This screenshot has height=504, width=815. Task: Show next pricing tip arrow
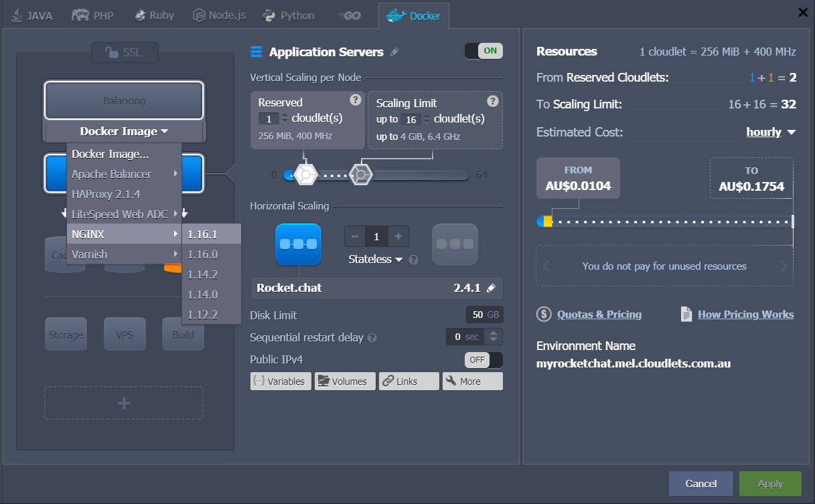click(784, 266)
